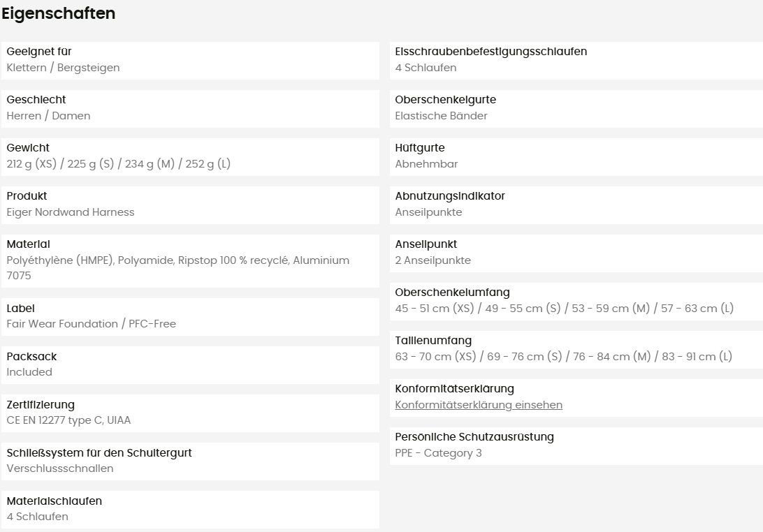Image resolution: width=763 pixels, height=532 pixels.
Task: Click the Geschlecht Herren / Damen row
Action: click(x=190, y=109)
